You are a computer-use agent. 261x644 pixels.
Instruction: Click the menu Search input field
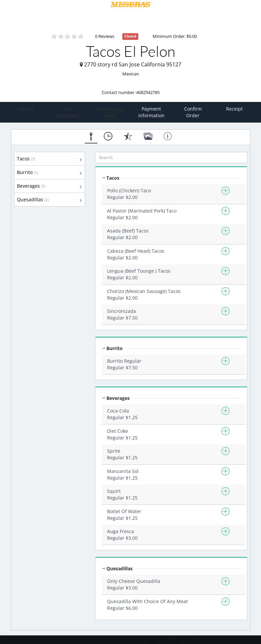point(171,157)
